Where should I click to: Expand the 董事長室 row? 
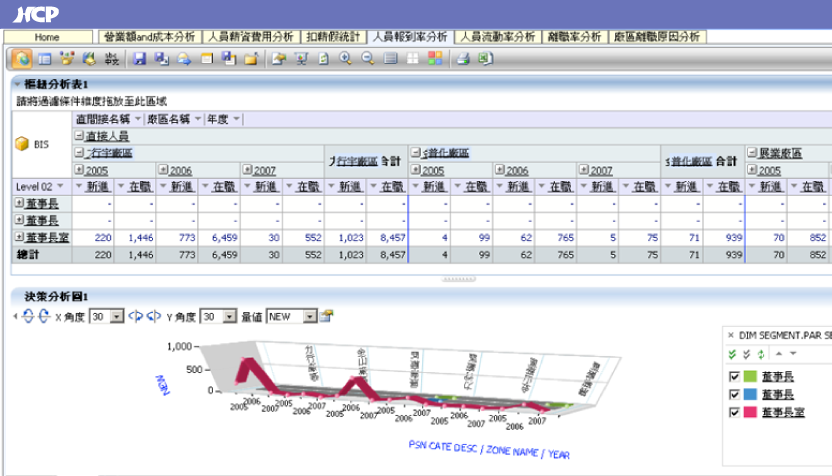(x=19, y=236)
